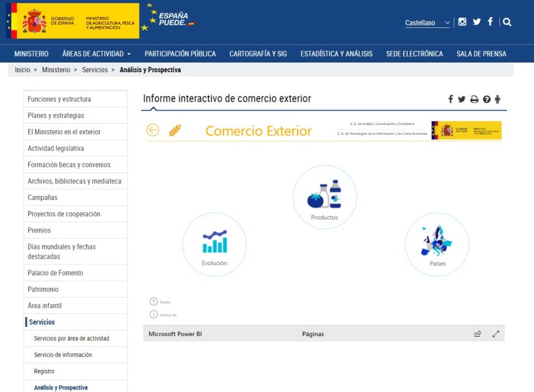Click the back arrow in the Comercio Exterior report
This screenshot has height=392, width=534.
click(x=152, y=130)
